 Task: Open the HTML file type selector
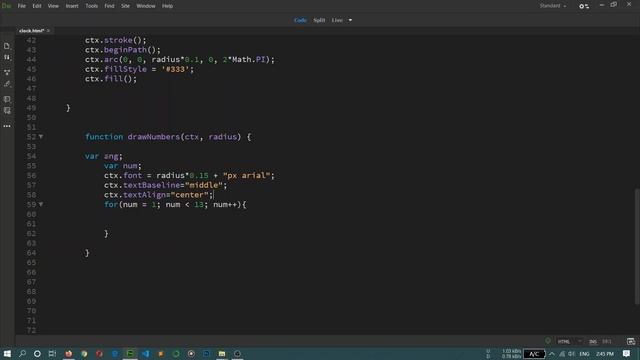(569, 342)
